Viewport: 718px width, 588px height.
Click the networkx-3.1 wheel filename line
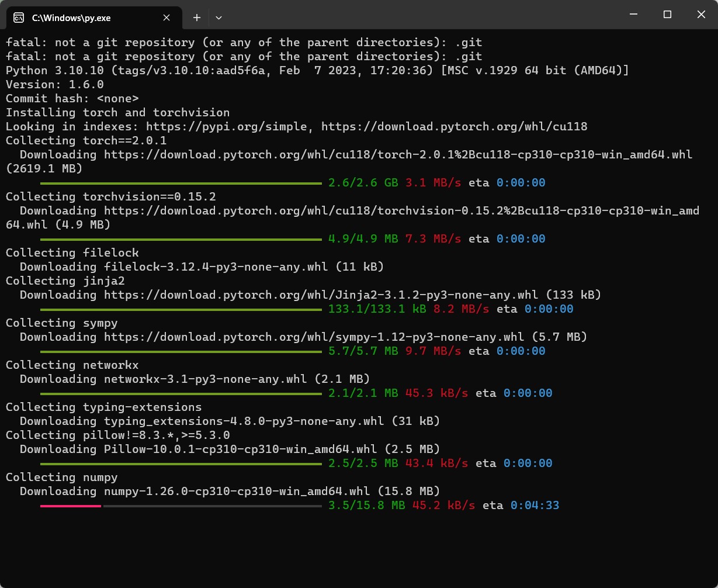point(195,379)
